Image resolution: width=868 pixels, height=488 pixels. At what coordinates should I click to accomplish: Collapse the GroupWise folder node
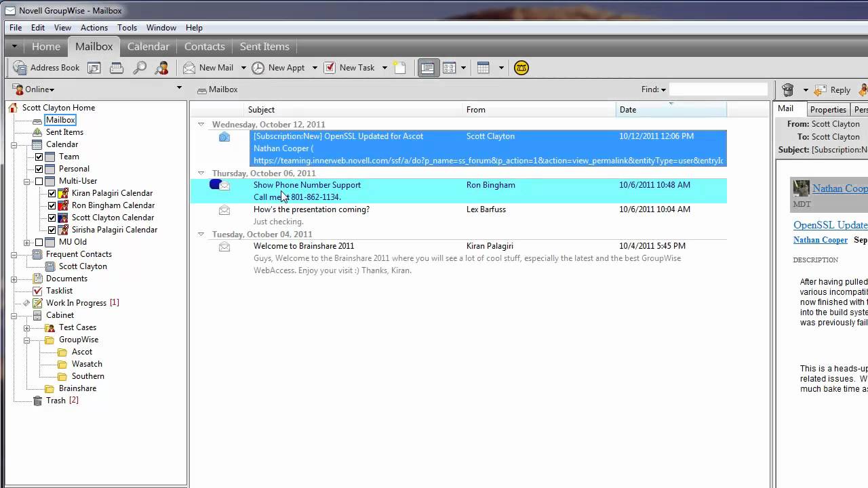point(26,340)
